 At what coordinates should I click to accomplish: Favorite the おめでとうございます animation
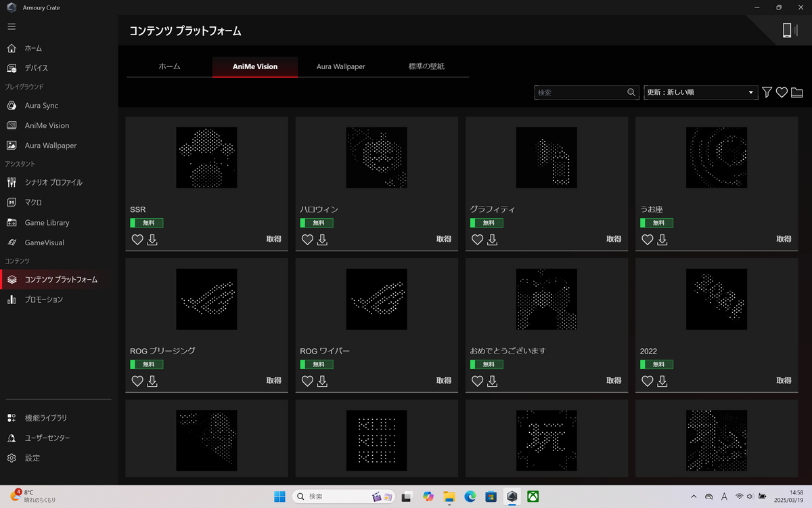[x=477, y=381]
